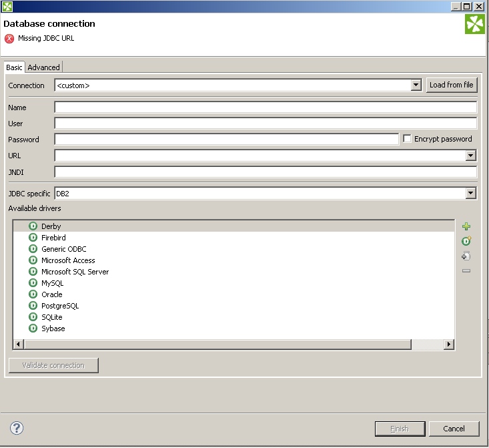Expand the URL dropdown arrow
This screenshot has width=489, height=448.
pyautogui.click(x=470, y=156)
